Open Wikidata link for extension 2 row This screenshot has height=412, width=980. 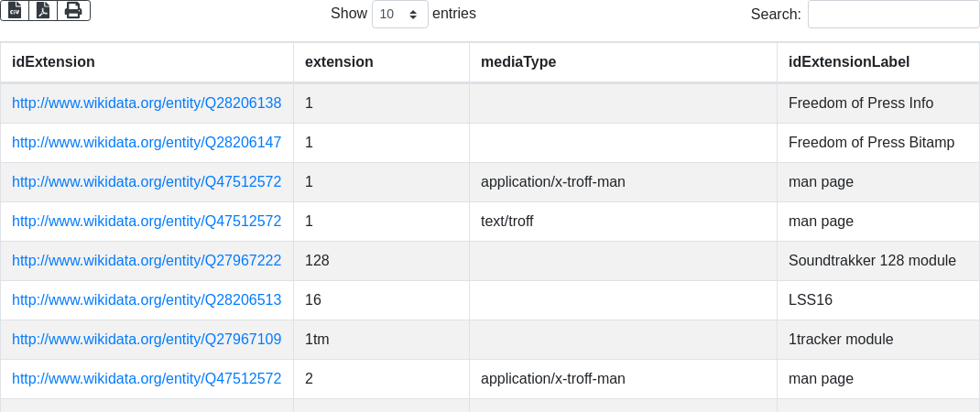[147, 379]
